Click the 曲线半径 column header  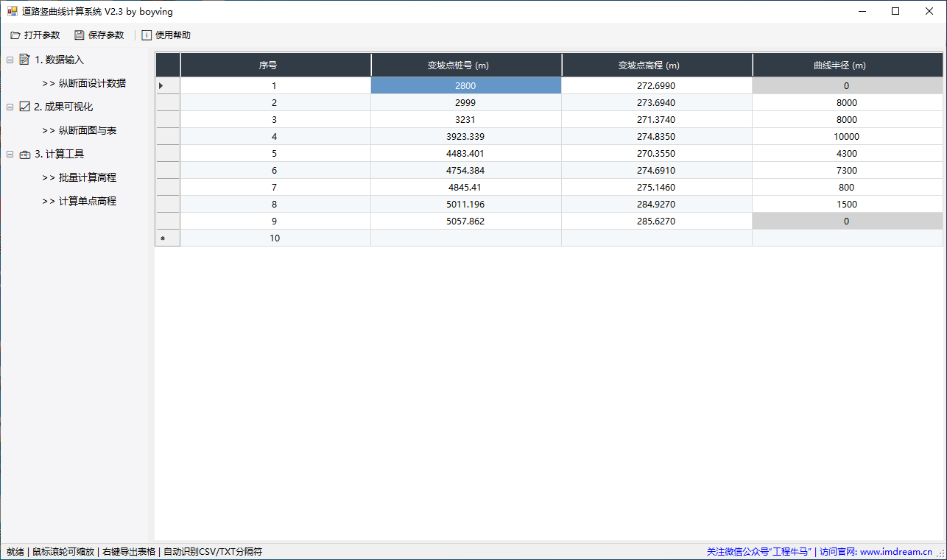pyautogui.click(x=847, y=65)
